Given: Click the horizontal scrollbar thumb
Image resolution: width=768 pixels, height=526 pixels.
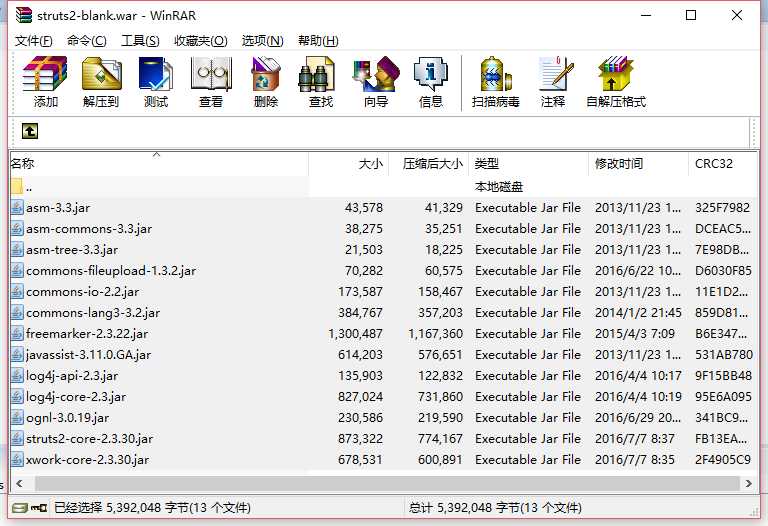Looking at the screenshot, I should pyautogui.click(x=387, y=483).
